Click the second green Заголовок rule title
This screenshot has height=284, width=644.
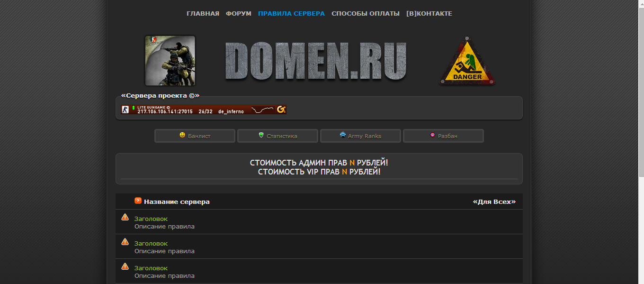pyautogui.click(x=151, y=243)
